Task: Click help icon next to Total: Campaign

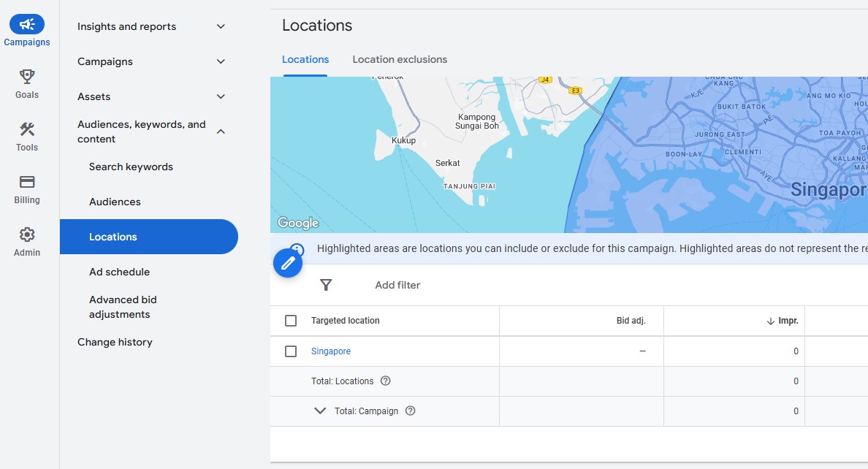Action: tap(410, 411)
